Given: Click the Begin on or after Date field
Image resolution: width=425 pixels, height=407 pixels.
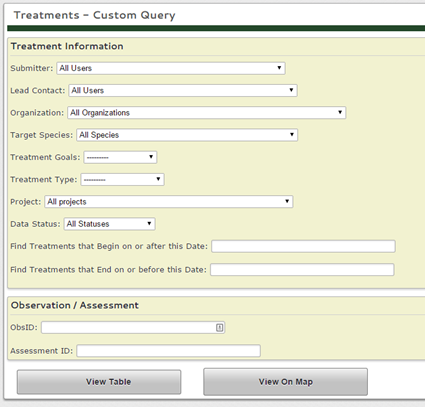Looking at the screenshot, I should (303, 246).
